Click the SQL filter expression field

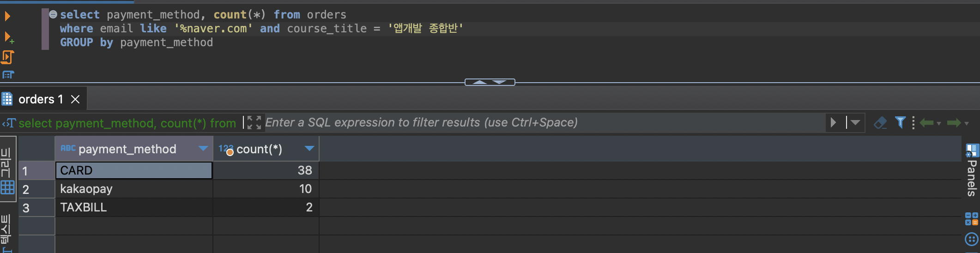tap(544, 122)
